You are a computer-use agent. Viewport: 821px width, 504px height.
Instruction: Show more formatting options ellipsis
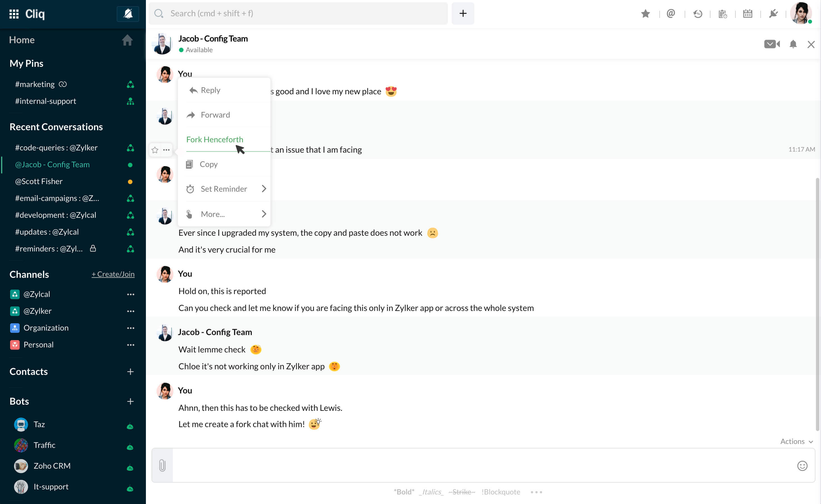click(x=536, y=492)
